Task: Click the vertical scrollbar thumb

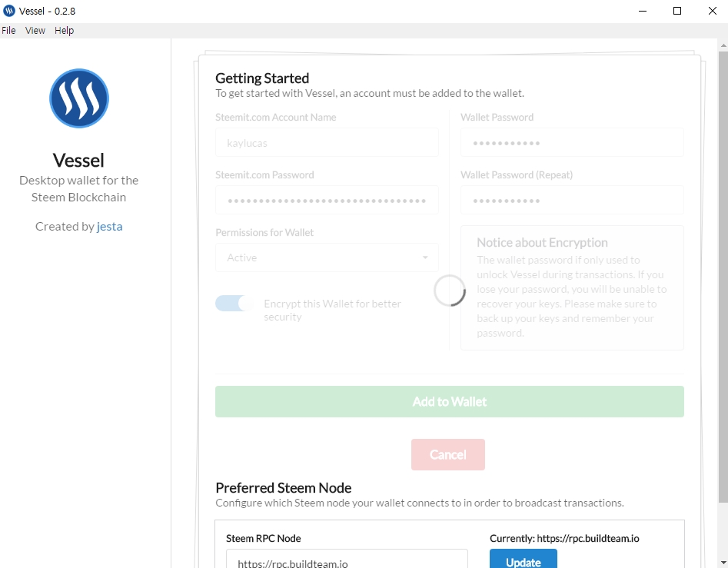Action: tap(723, 277)
